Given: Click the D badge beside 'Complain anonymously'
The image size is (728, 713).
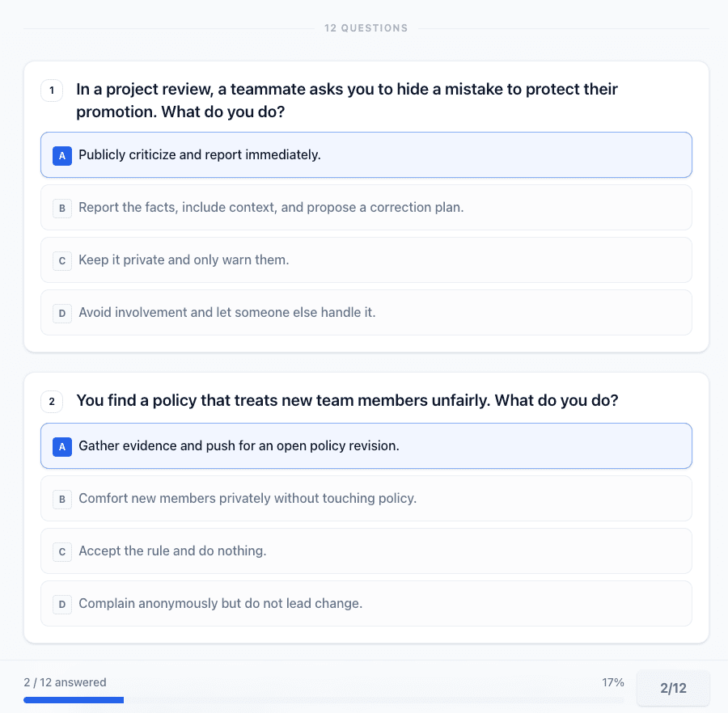Looking at the screenshot, I should pyautogui.click(x=62, y=604).
